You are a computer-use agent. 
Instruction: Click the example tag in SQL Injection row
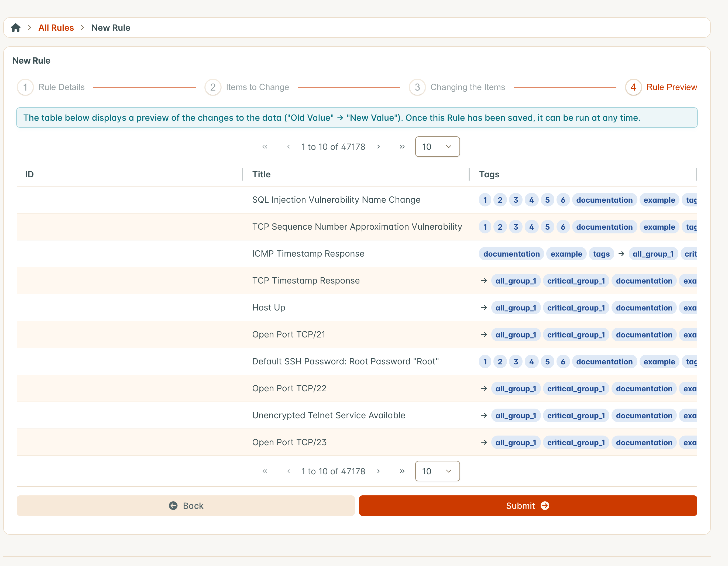click(x=659, y=200)
